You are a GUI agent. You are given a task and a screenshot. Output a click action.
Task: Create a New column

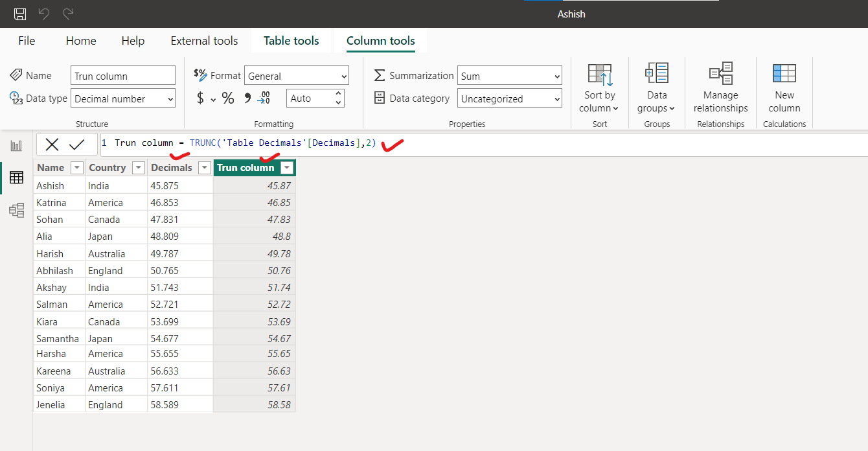point(784,87)
